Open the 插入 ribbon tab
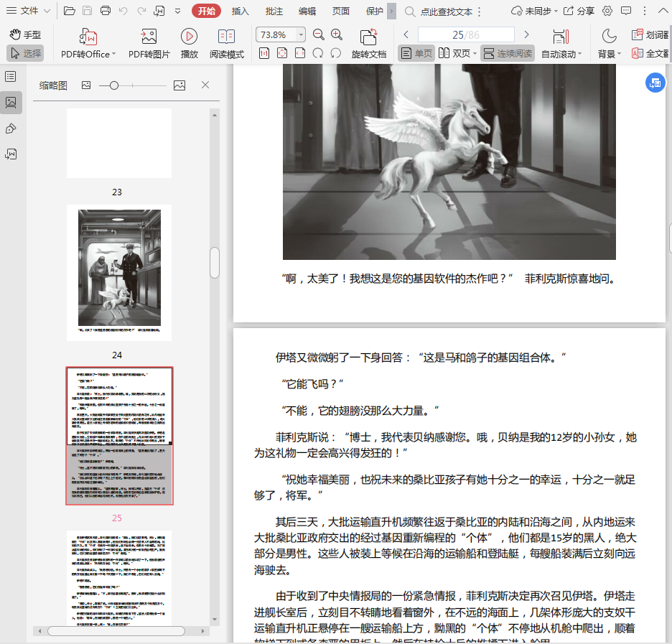Viewport: 672px width, 644px height. (241, 11)
